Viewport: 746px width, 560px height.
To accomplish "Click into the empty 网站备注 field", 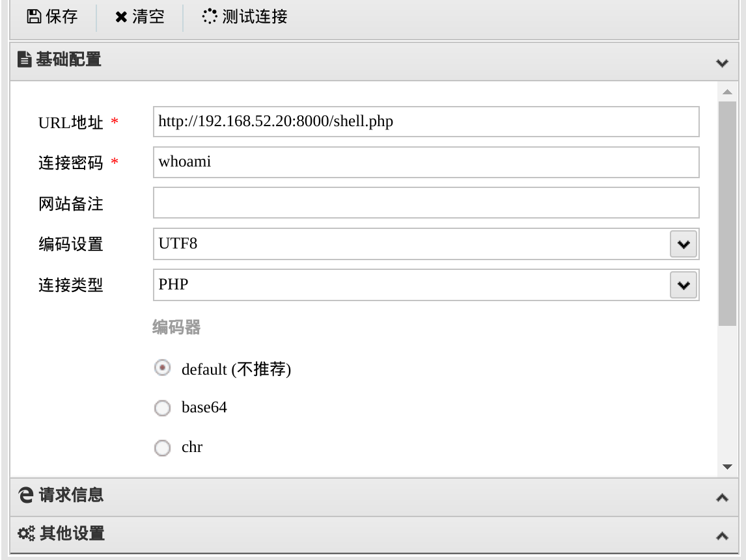I will tap(426, 203).
